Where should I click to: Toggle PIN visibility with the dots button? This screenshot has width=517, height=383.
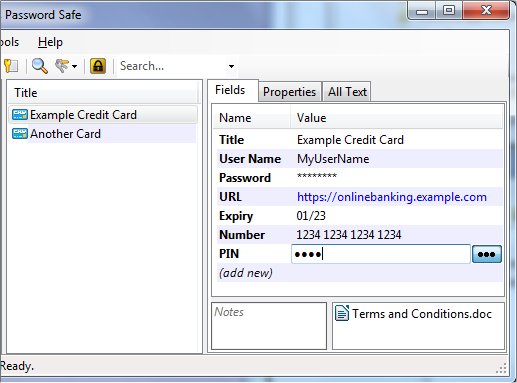coord(487,254)
